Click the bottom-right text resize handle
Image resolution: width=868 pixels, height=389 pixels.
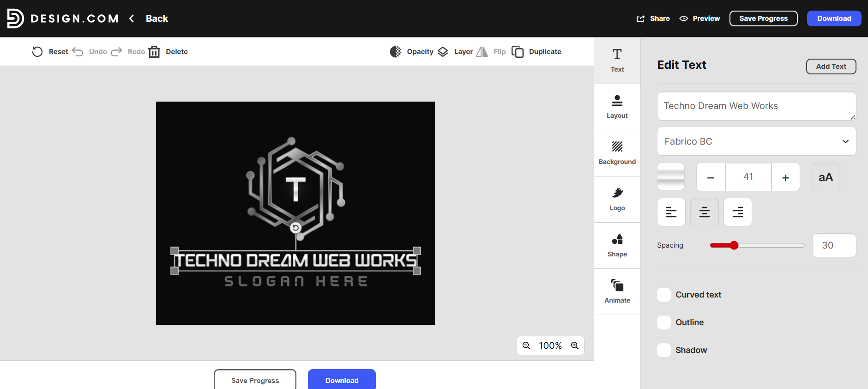[x=417, y=271]
